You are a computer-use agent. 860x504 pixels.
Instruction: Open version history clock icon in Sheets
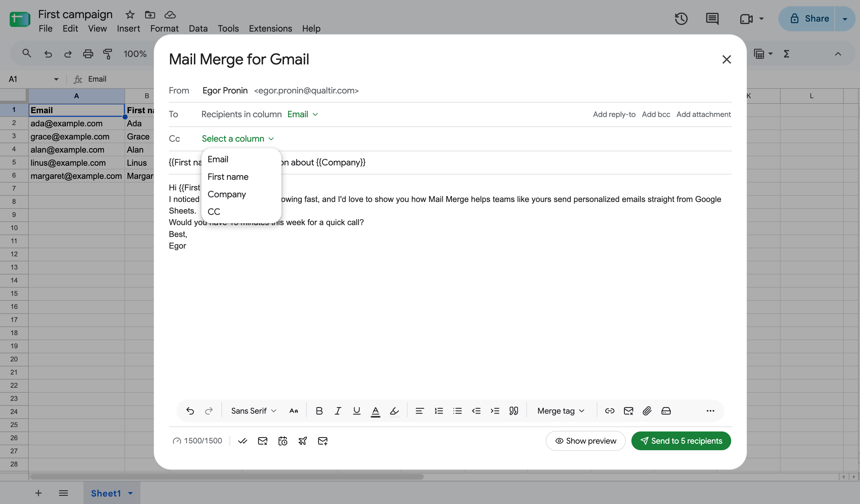681,19
